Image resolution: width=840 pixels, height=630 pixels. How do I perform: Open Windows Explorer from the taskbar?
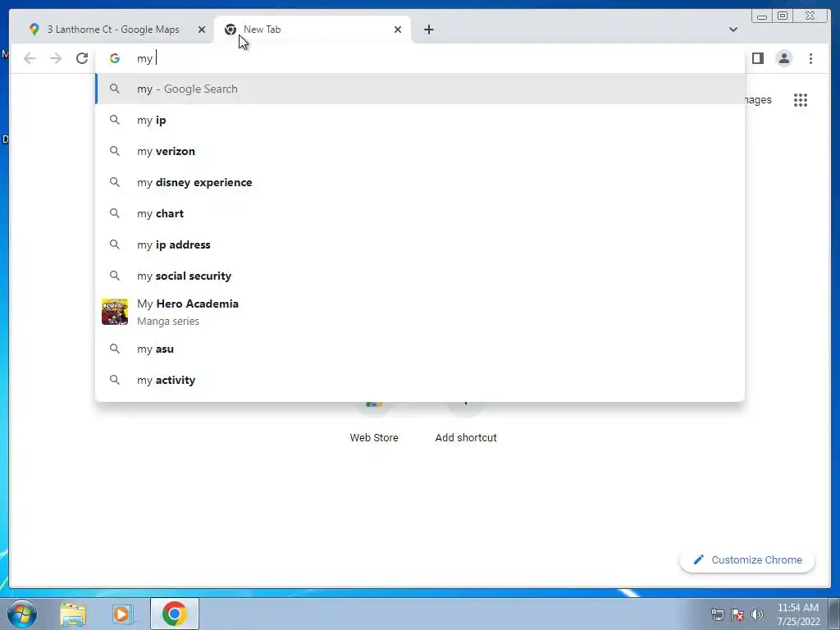[73, 614]
